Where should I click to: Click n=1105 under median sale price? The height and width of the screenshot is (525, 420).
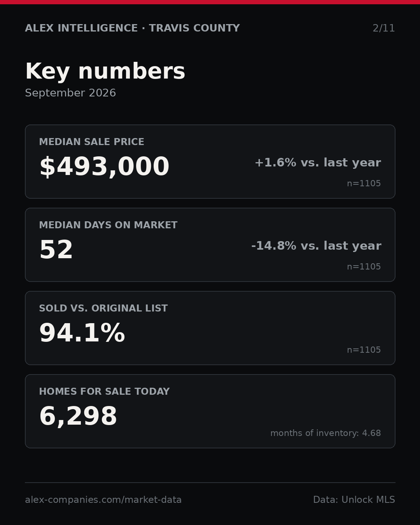tap(364, 184)
